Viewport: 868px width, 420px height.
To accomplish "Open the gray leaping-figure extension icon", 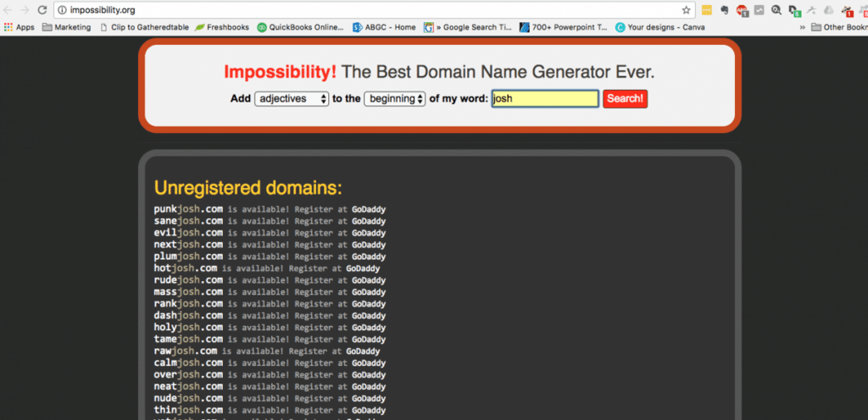I will click(x=811, y=10).
